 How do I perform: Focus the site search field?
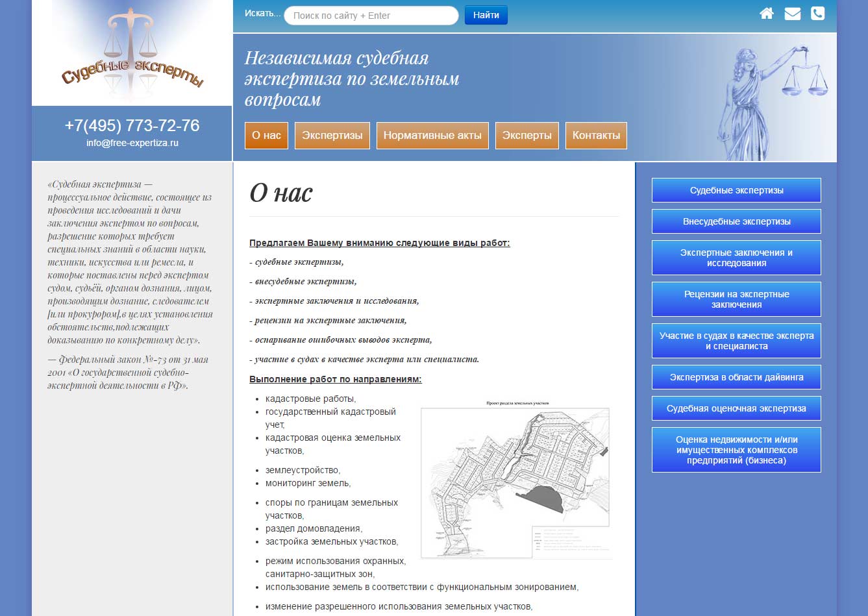pyautogui.click(x=371, y=16)
